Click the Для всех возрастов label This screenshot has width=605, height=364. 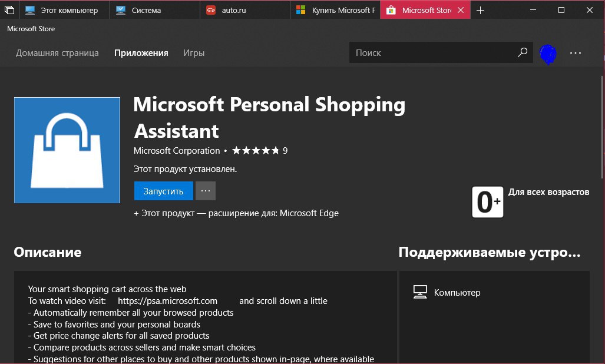pos(548,192)
